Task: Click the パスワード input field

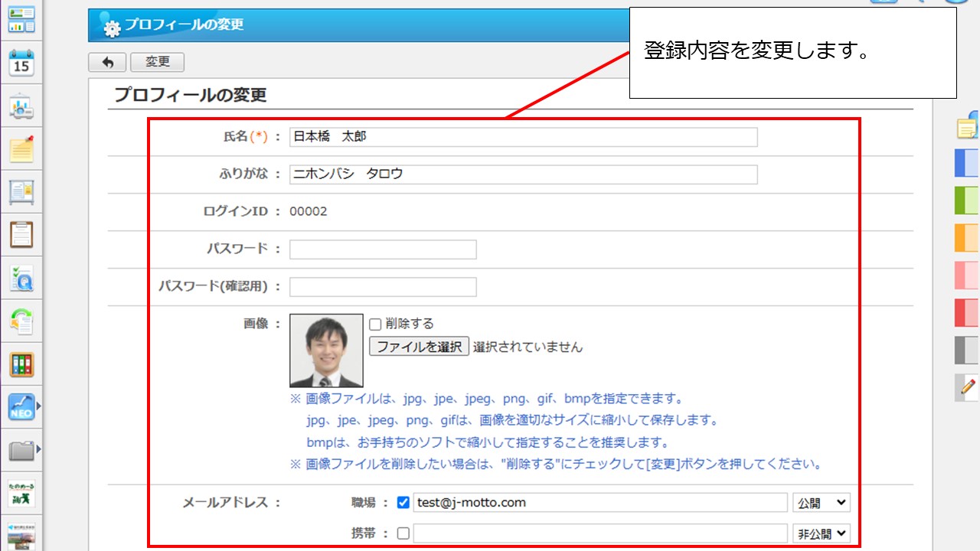Action: pyautogui.click(x=383, y=249)
